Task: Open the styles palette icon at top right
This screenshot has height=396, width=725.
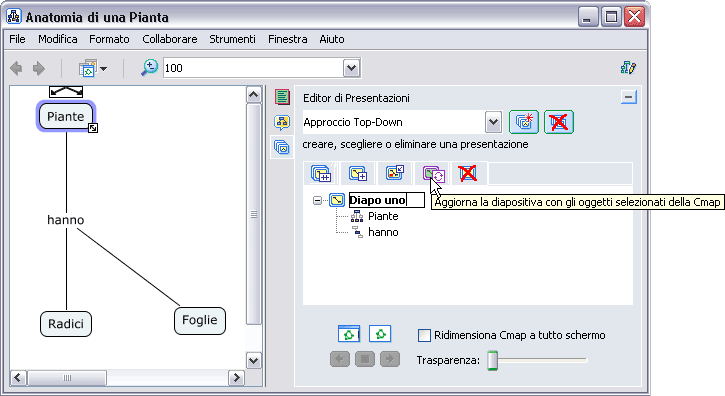Action: [628, 68]
